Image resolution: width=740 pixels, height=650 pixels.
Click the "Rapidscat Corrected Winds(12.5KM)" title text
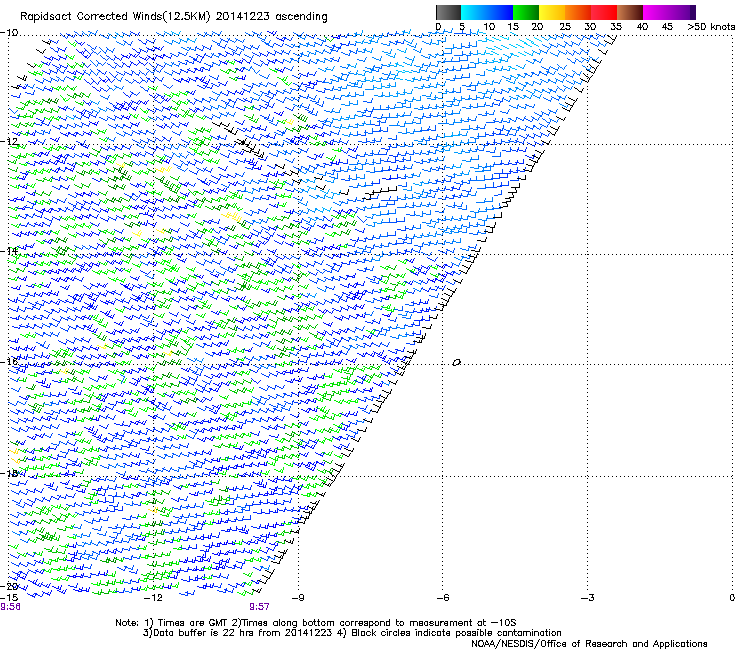115,17
